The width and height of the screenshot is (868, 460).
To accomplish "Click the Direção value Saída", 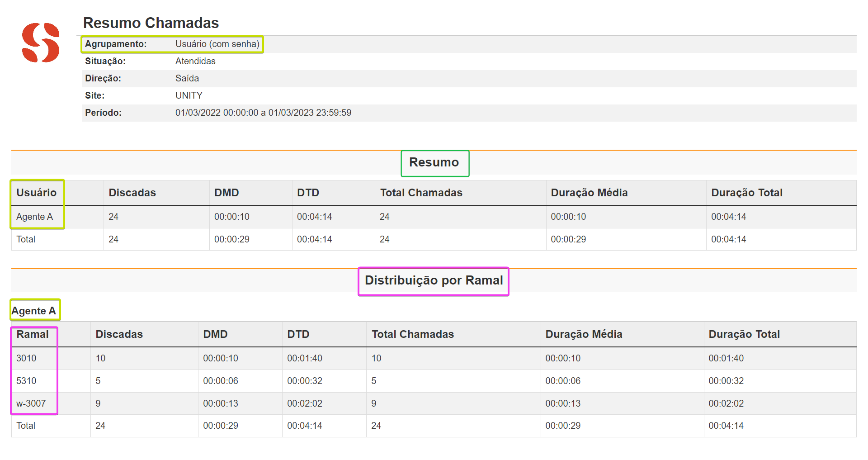I will [187, 78].
